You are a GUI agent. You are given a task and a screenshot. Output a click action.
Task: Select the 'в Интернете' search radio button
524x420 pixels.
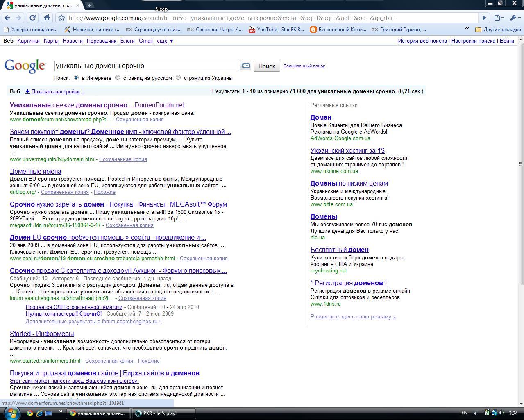76,77
